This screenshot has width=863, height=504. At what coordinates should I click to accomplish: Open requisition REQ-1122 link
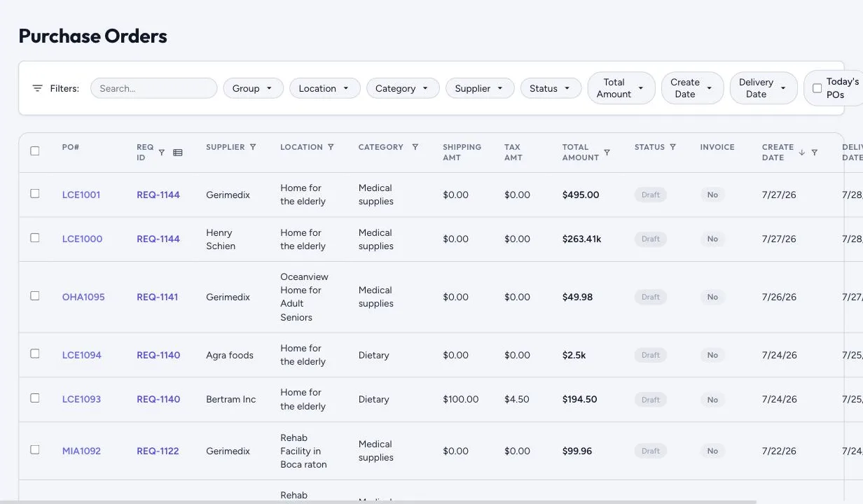158,451
